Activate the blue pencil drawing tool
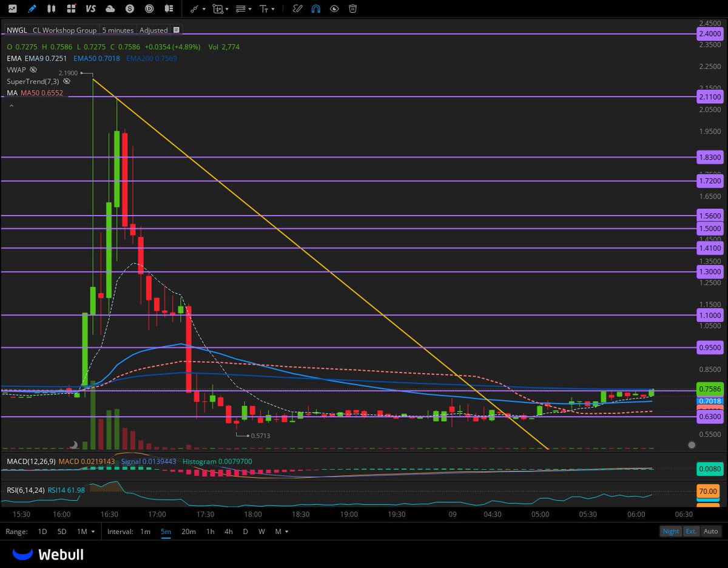The image size is (728, 568). (x=32, y=8)
